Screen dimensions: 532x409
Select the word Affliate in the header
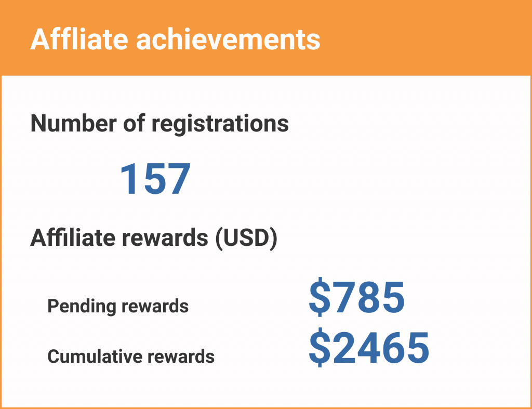pyautogui.click(x=79, y=39)
